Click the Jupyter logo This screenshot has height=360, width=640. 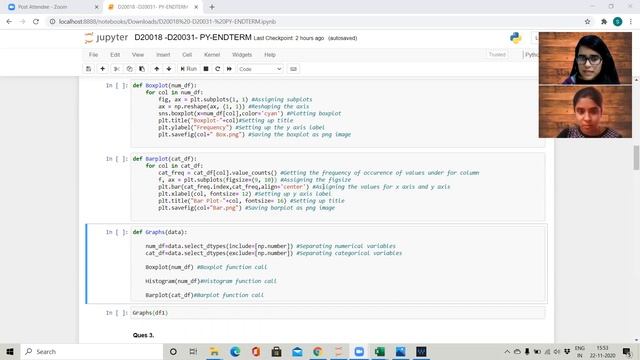click(x=106, y=38)
